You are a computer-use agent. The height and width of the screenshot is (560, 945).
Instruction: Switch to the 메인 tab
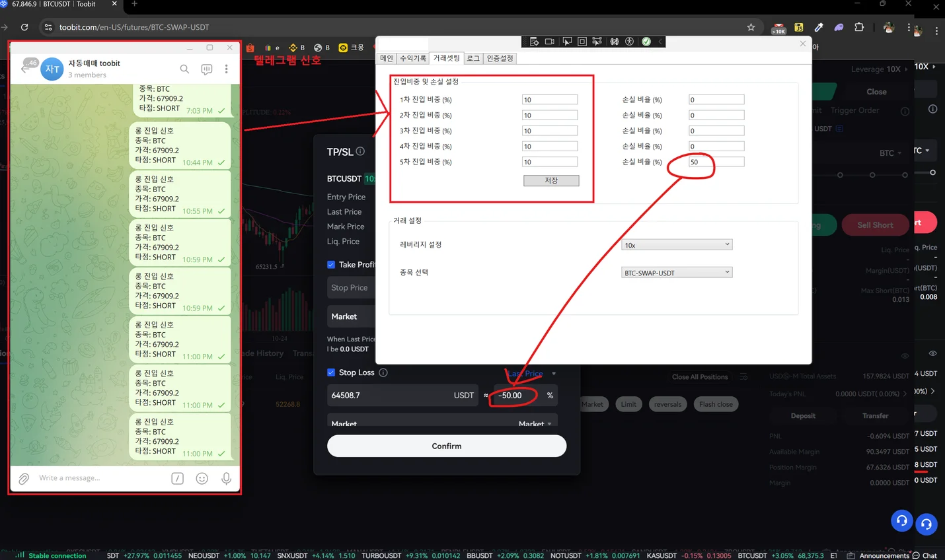coord(386,58)
